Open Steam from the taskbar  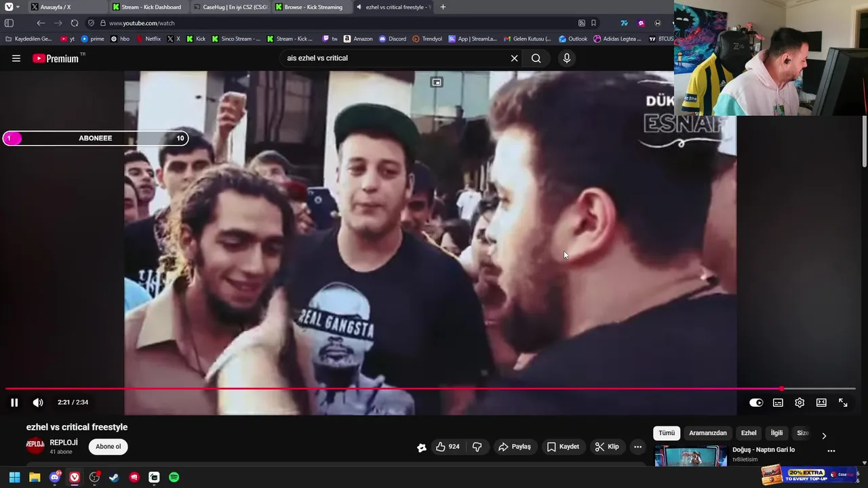pyautogui.click(x=114, y=477)
